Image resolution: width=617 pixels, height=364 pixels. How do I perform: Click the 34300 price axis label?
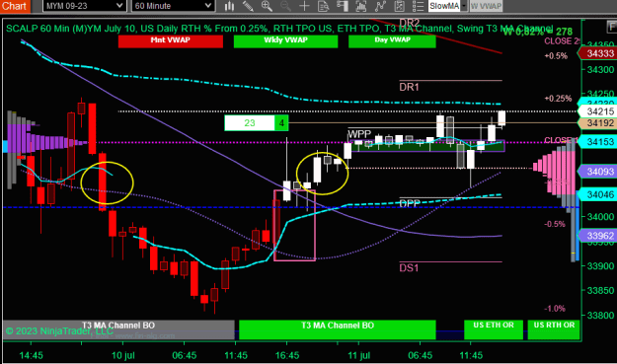click(600, 70)
